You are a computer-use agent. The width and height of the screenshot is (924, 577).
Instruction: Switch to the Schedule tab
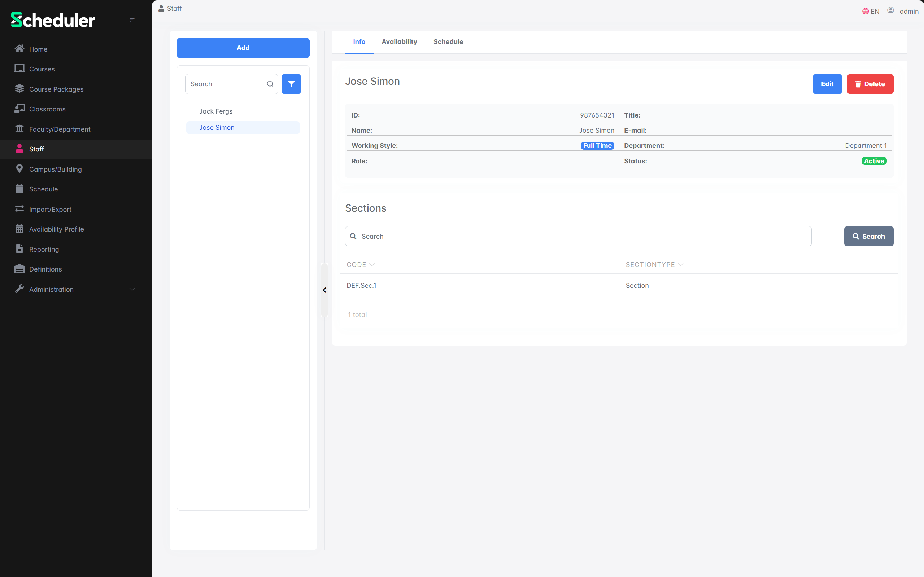pos(448,41)
